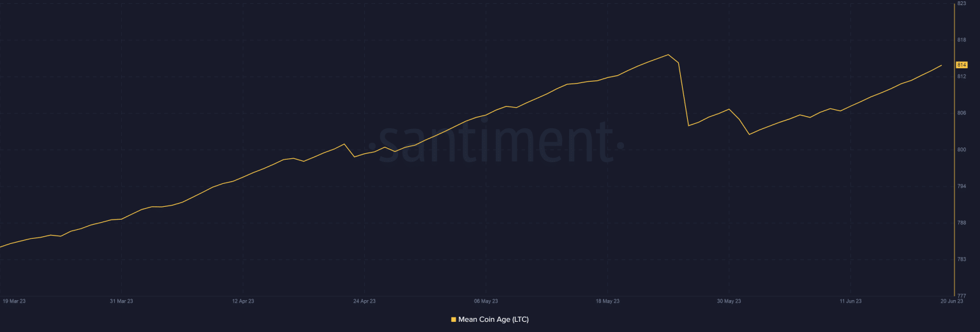Select the 24 Apr 23 date label
The height and width of the screenshot is (332, 980).
pos(364,300)
